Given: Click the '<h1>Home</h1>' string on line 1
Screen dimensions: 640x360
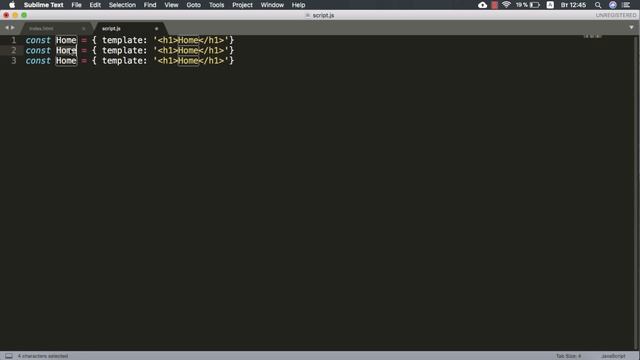Looking at the screenshot, I should pyautogui.click(x=191, y=40).
